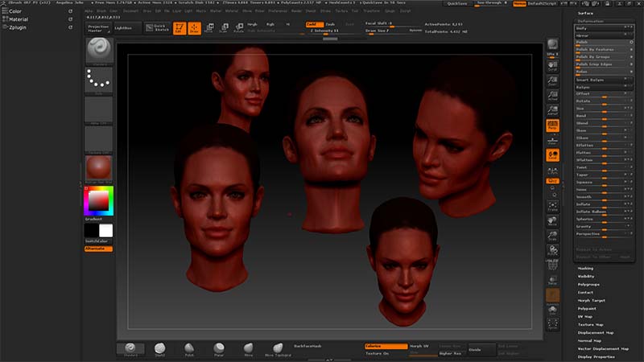The image size is (644, 362).
Task: Expand the Polygroups subpalette
Action: coord(588,285)
